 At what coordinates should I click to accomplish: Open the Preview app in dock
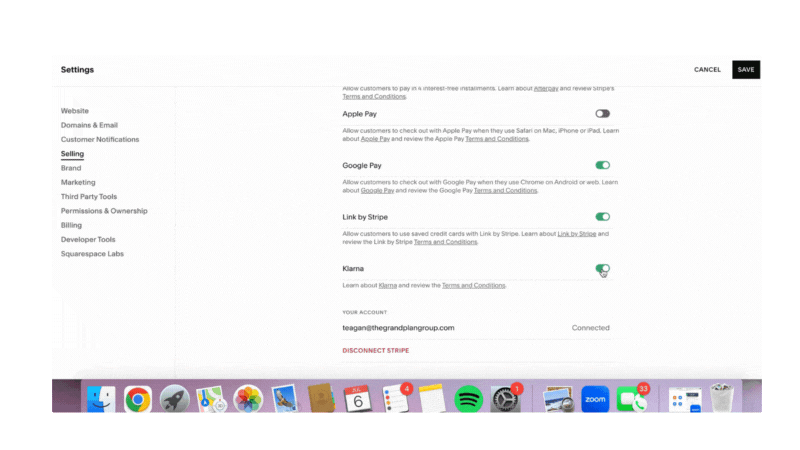click(558, 399)
